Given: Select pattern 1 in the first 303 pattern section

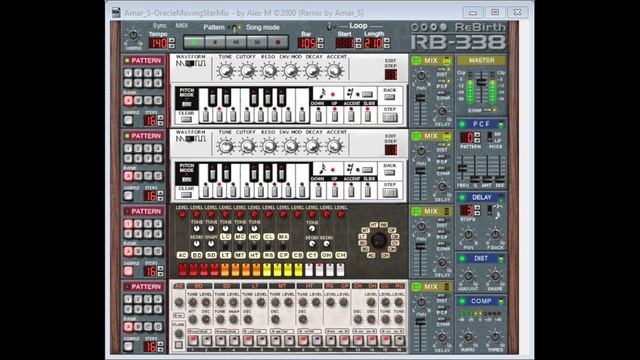Looking at the screenshot, I should [128, 73].
